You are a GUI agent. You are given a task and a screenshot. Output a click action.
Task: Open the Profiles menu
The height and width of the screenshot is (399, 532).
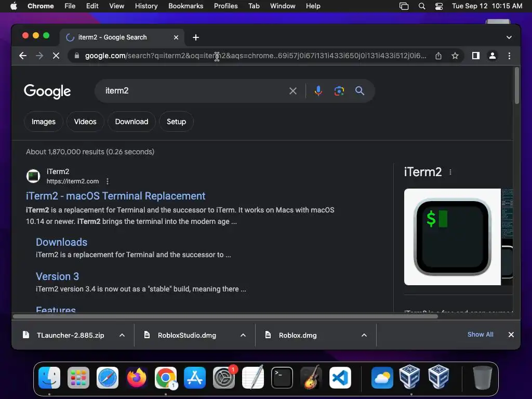tap(225, 6)
